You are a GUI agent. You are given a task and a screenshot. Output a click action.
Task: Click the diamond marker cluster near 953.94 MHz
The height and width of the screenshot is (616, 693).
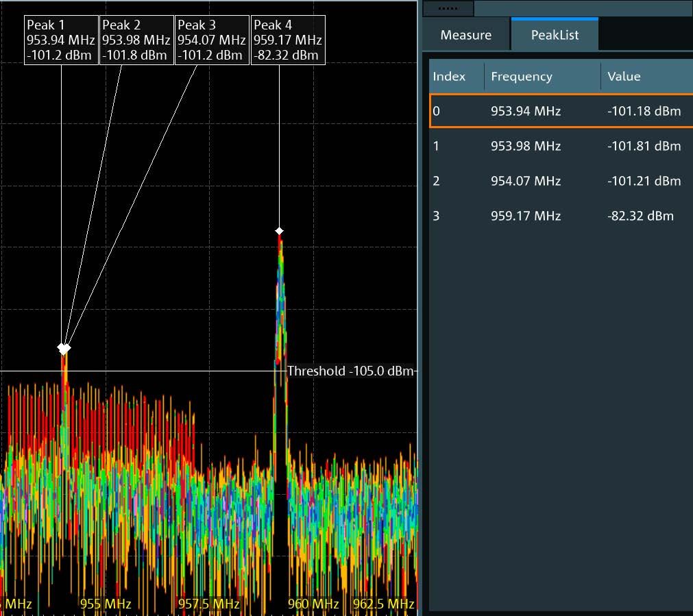pos(64,349)
